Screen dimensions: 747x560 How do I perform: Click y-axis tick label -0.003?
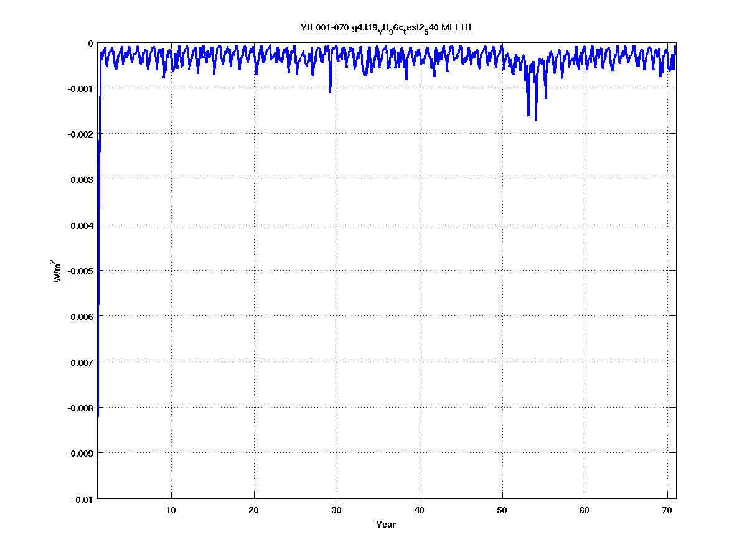(81, 180)
